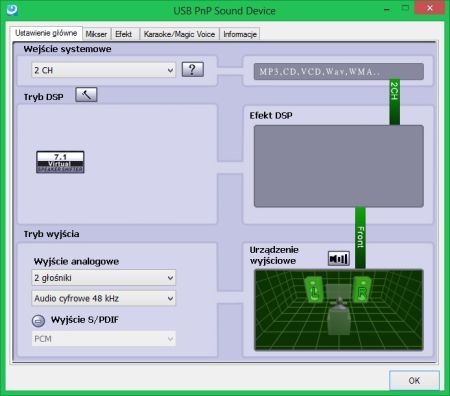Click the Wyjście S/PDIF label

pyautogui.click(x=85, y=320)
